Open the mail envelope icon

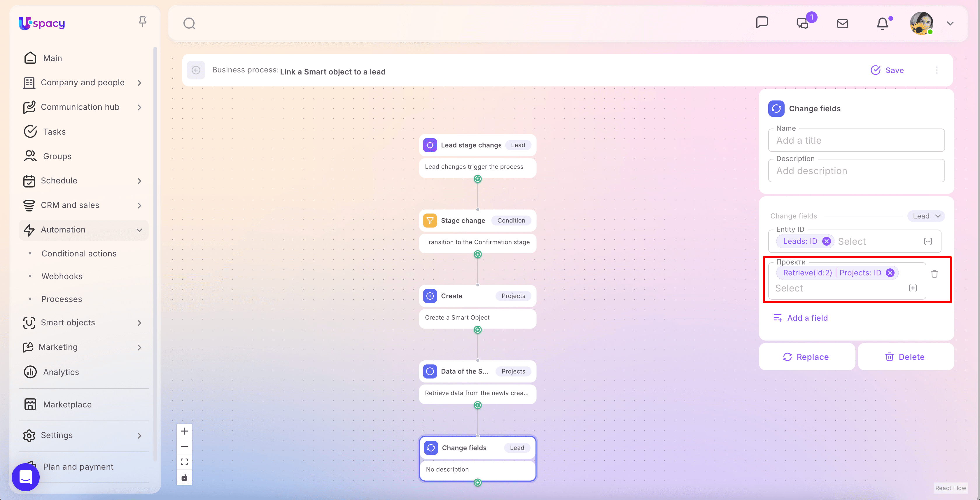[x=842, y=24]
